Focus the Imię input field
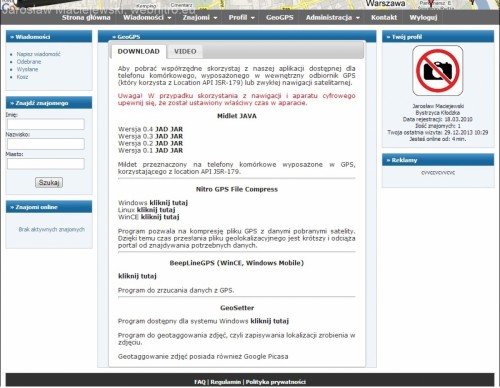 click(46, 124)
